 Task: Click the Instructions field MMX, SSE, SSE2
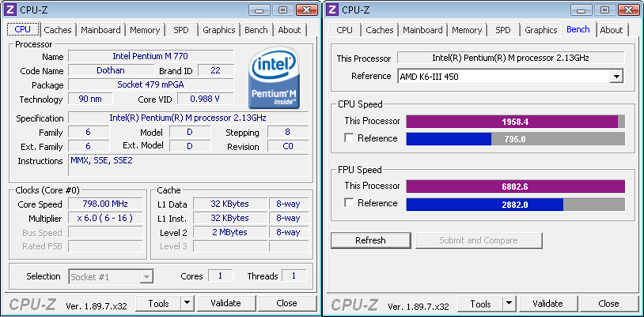point(188,165)
